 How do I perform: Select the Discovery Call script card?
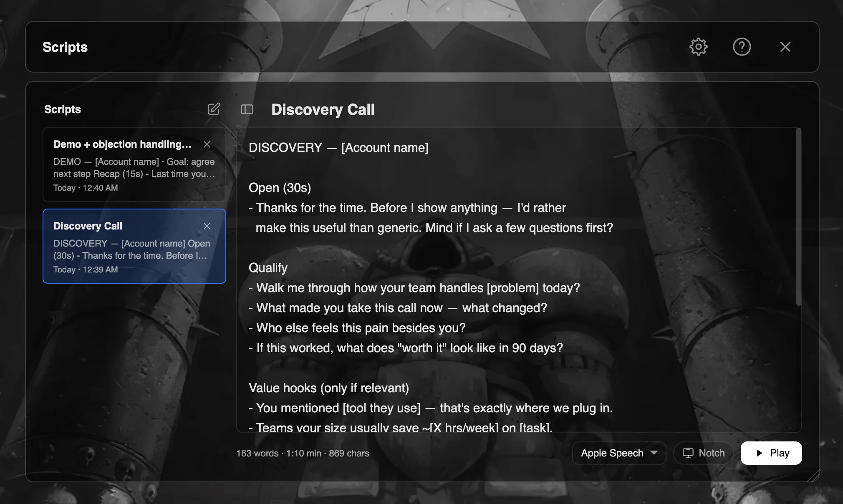[x=134, y=246]
